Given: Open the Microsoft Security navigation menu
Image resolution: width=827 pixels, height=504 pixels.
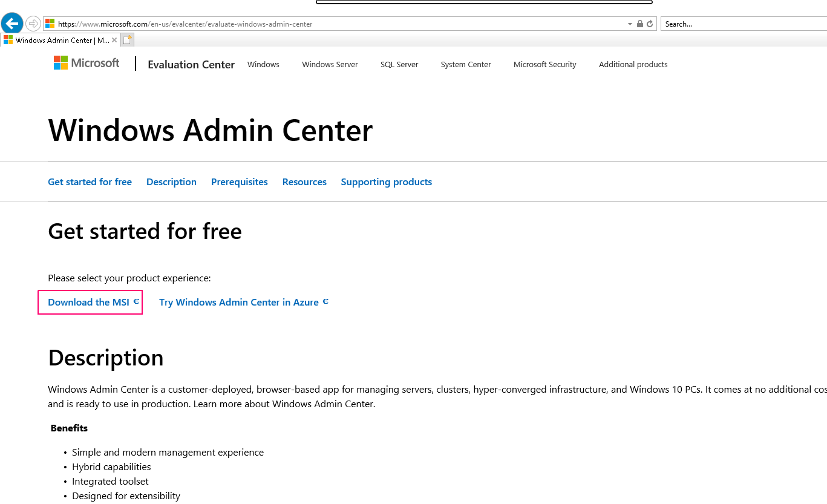Looking at the screenshot, I should click(x=545, y=65).
